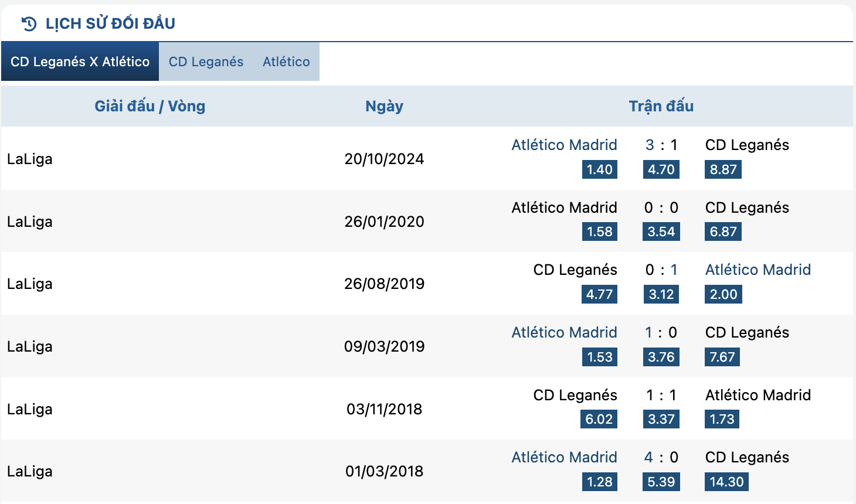The height and width of the screenshot is (504, 856).
Task: Click the 14.30 odds badge
Action: coord(726,482)
